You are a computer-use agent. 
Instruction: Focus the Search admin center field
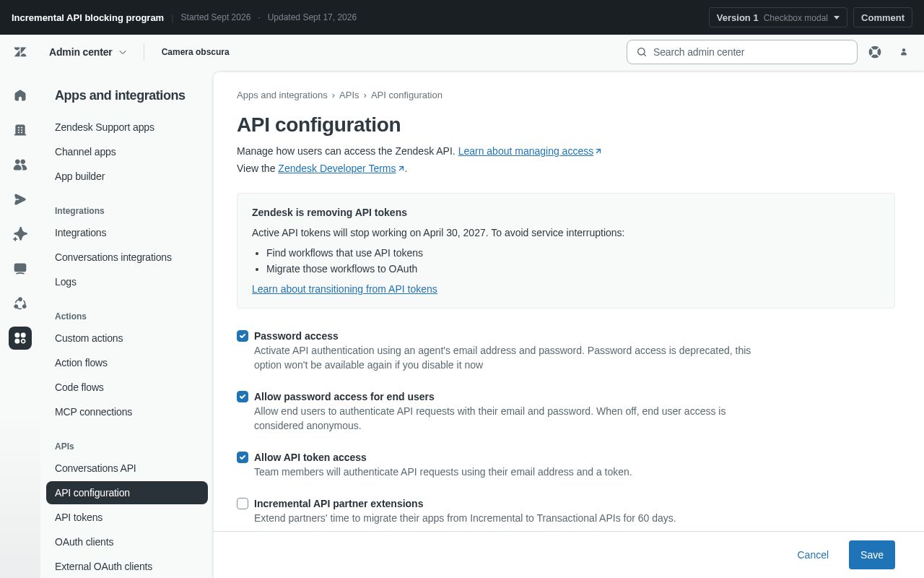pyautogui.click(x=742, y=52)
